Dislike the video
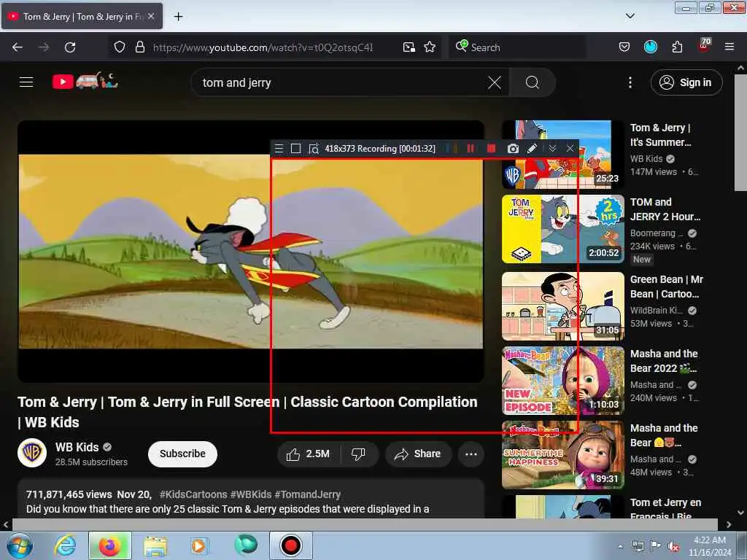 359,454
